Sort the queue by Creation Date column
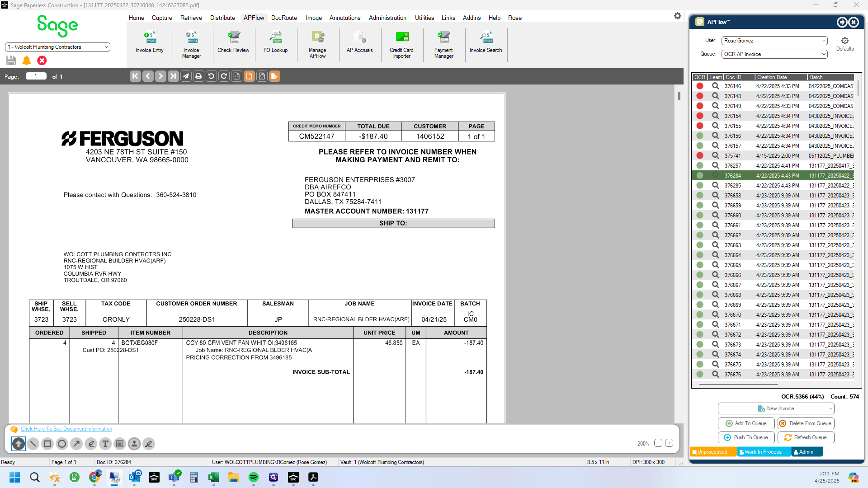This screenshot has width=868, height=488. 781,77
